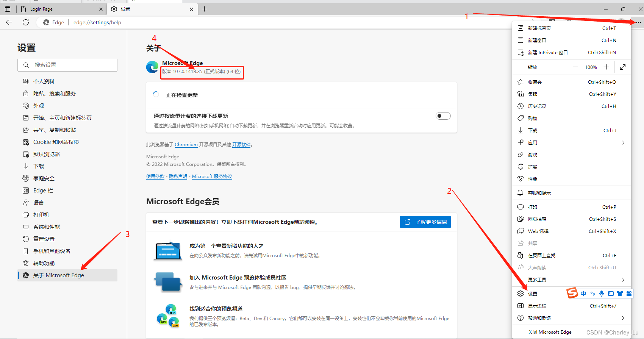Open 扩展 from the menu
644x339 pixels.
coord(572,167)
